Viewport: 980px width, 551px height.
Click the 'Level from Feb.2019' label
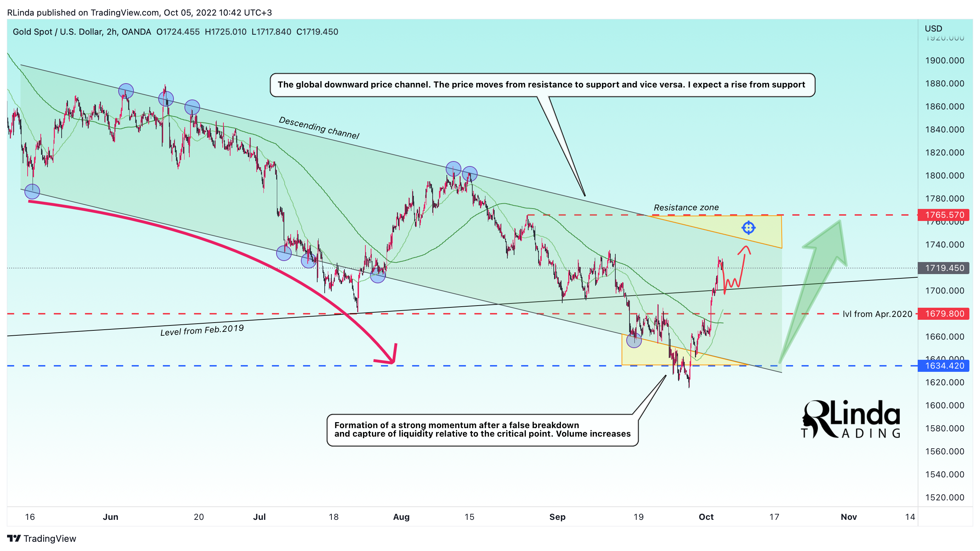[x=202, y=330]
